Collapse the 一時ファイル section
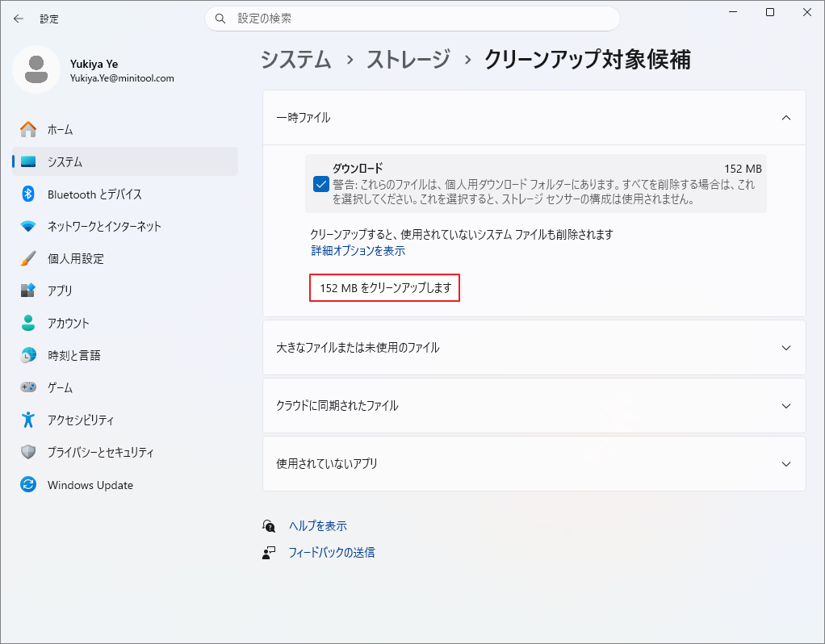The image size is (825, 644). tap(786, 118)
